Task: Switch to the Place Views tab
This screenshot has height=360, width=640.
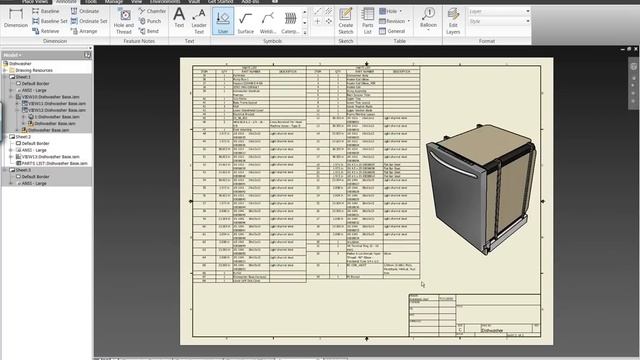Action: point(35,2)
